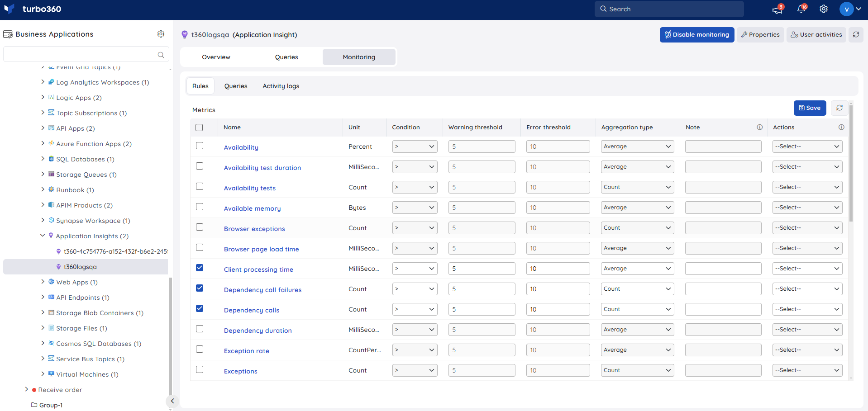
Task: Click the Group-1 folder icon
Action: click(x=34, y=405)
